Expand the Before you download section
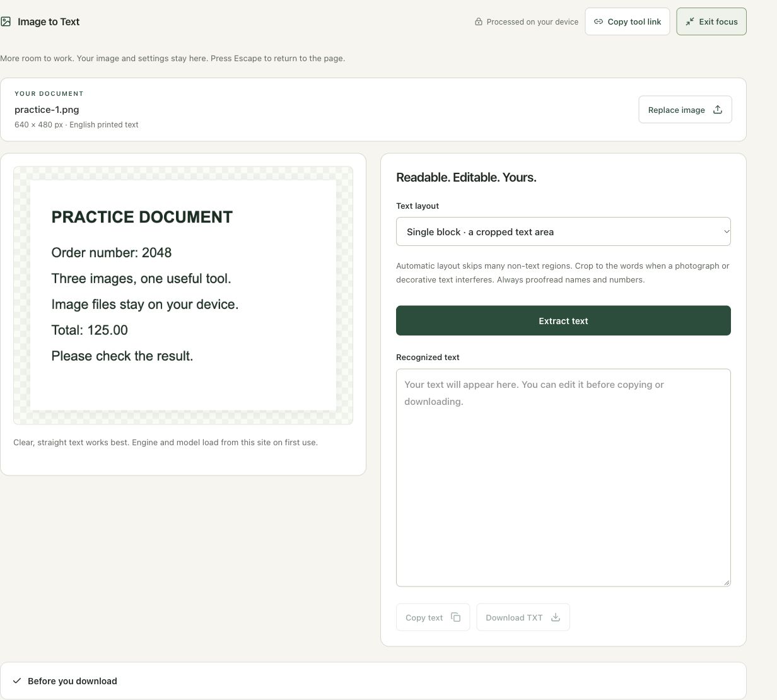 (373, 681)
